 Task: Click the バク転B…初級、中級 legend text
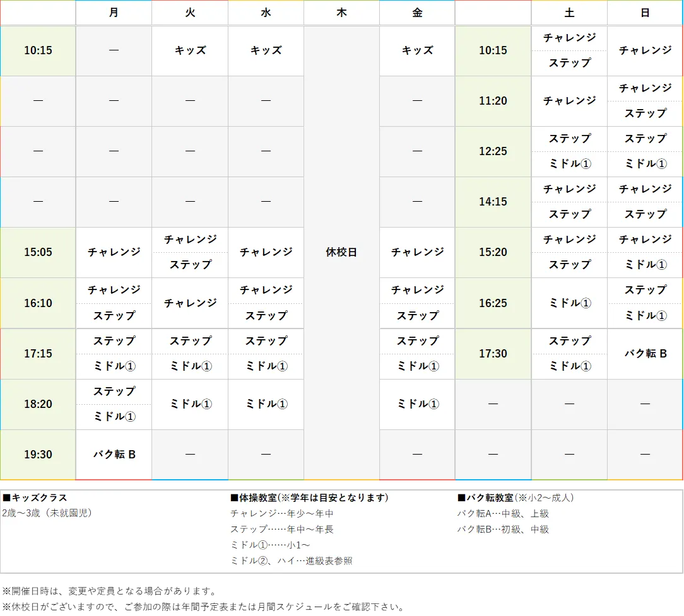[x=502, y=530]
